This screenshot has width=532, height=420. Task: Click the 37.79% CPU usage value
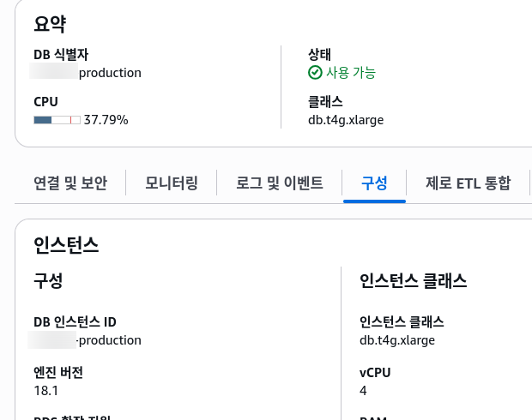click(x=106, y=120)
